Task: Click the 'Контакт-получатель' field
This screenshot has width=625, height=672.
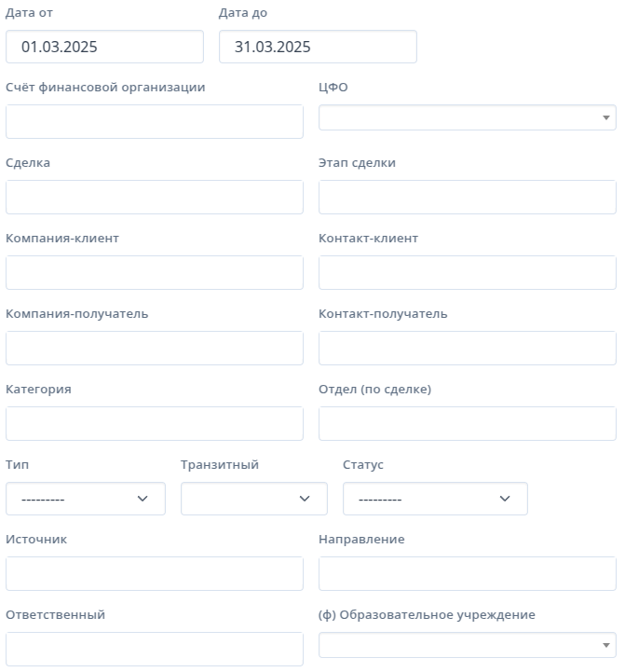Action: coord(468,348)
